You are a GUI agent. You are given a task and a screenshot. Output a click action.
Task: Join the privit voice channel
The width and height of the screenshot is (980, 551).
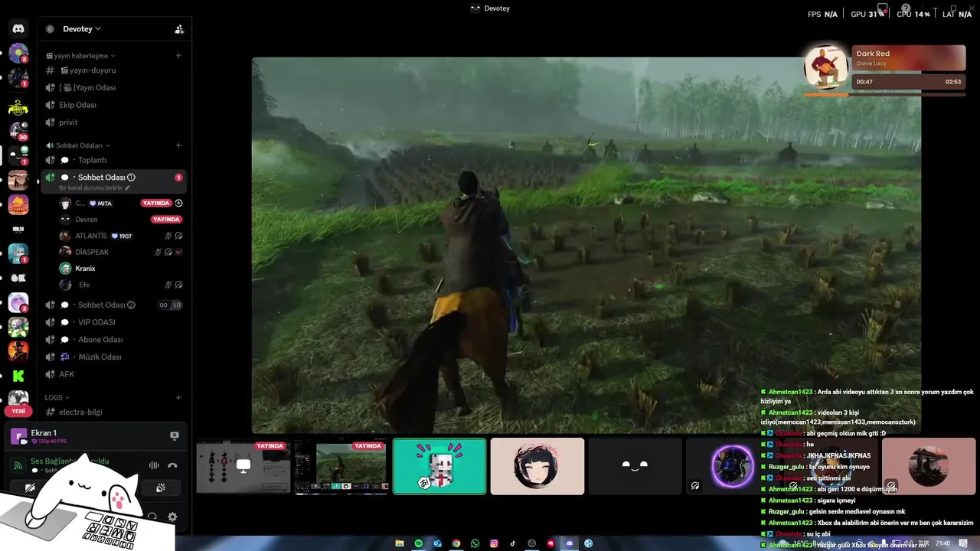click(x=114, y=122)
